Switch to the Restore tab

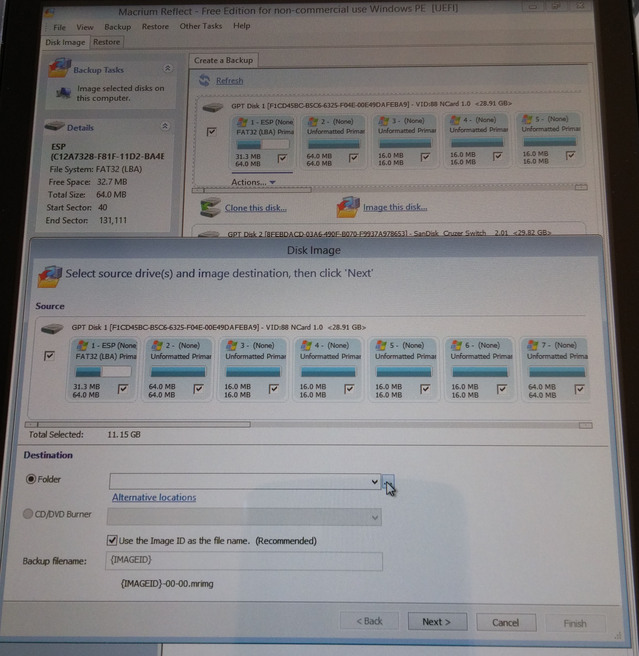point(107,42)
